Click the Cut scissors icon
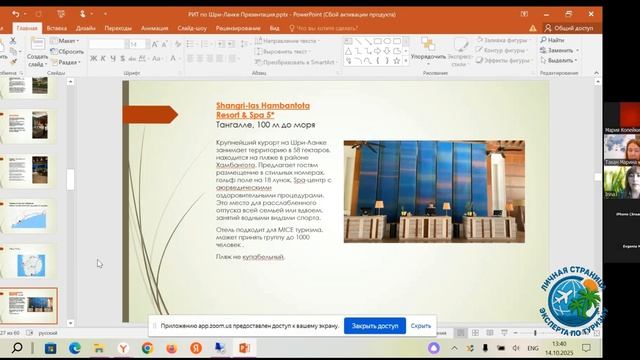Viewport: 640px width, 360px height. click(x=13, y=41)
